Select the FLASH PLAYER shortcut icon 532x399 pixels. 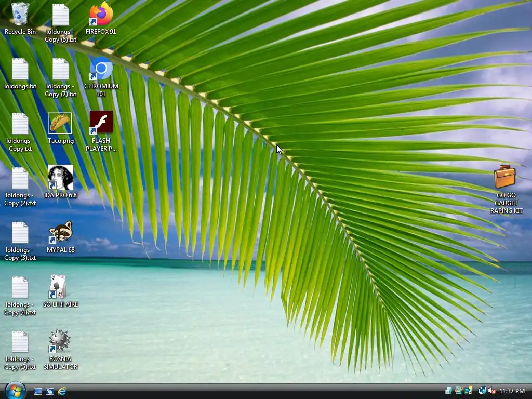(101, 131)
